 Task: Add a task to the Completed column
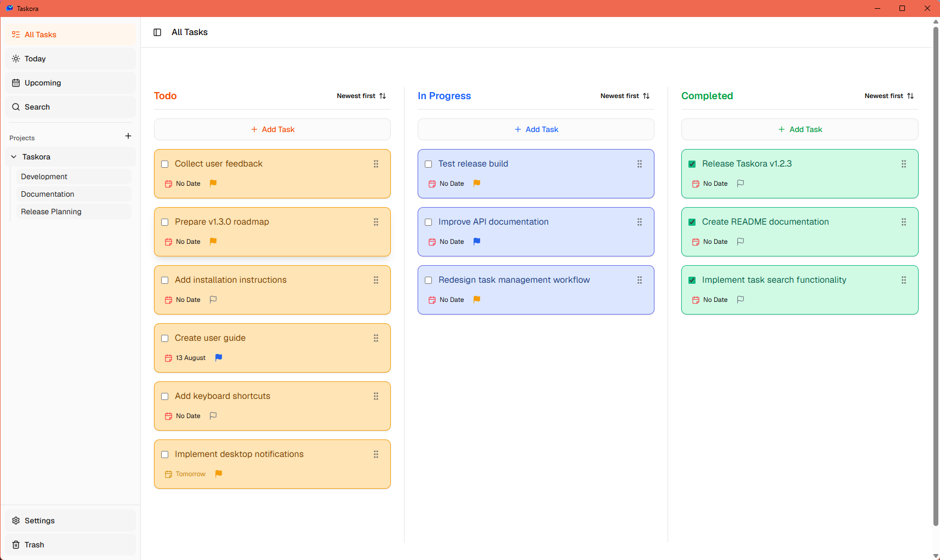[800, 129]
